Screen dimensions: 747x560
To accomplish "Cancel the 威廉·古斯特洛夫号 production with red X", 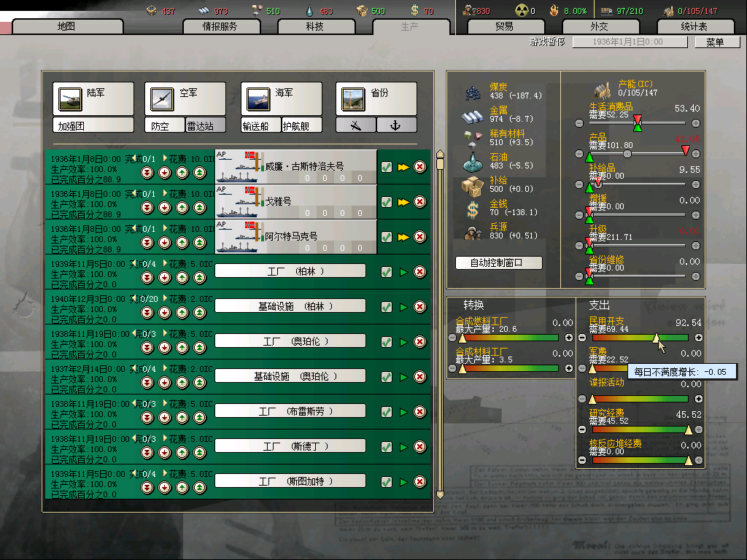I will (x=419, y=167).
